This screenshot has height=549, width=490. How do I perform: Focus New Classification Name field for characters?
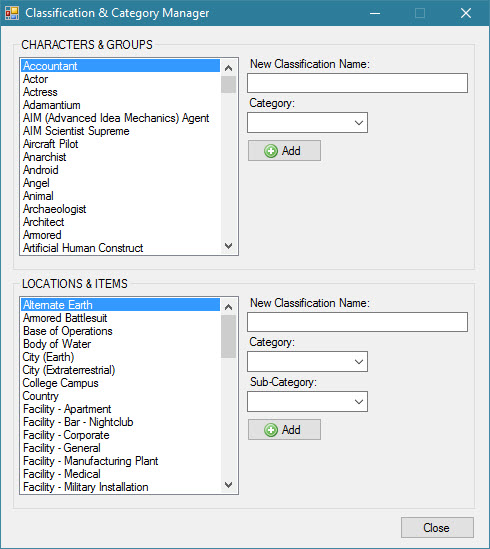point(357,83)
